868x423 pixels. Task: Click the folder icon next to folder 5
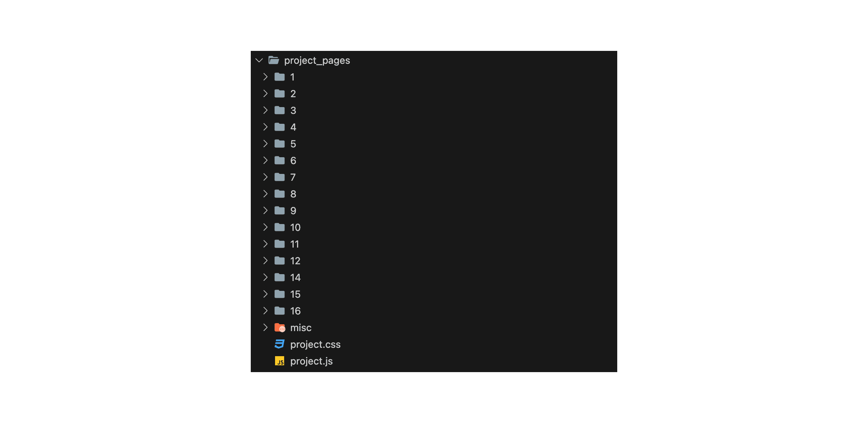tap(279, 144)
